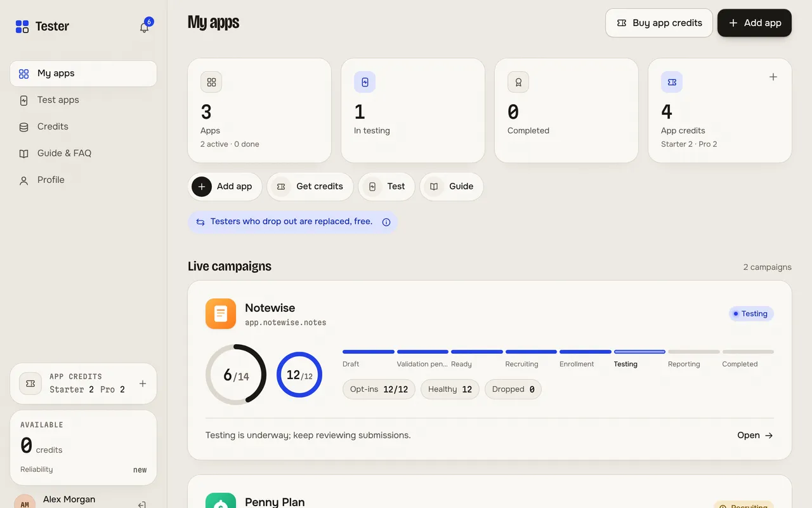This screenshot has height=508, width=812.
Task: Open Guide & FAQ in sidebar
Action: (x=83, y=154)
